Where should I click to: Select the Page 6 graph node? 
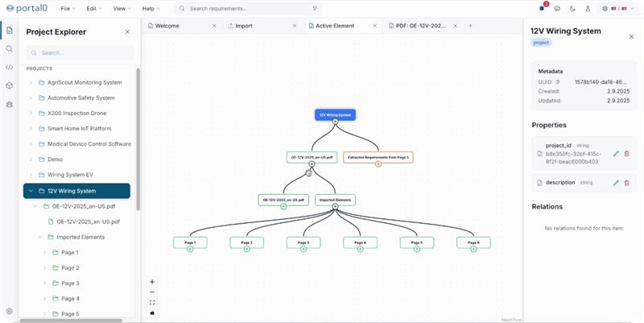[x=473, y=242]
